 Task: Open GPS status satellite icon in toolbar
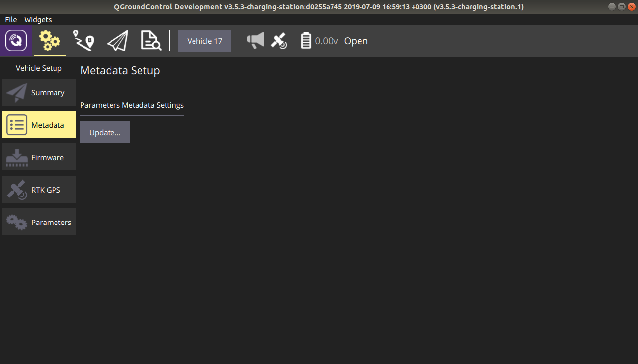[x=279, y=41]
